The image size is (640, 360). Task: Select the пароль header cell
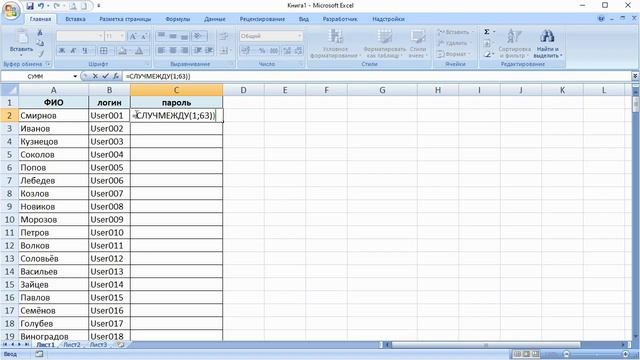[176, 102]
